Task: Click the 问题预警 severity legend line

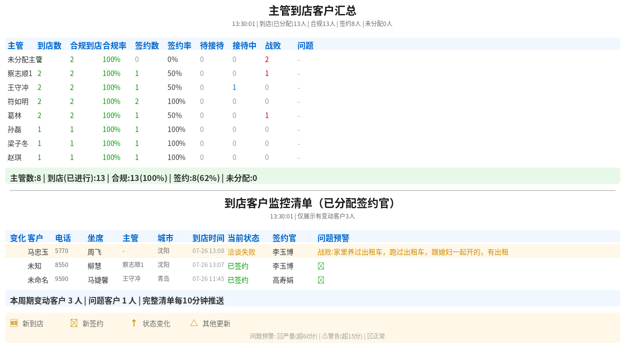Action: 317,336
